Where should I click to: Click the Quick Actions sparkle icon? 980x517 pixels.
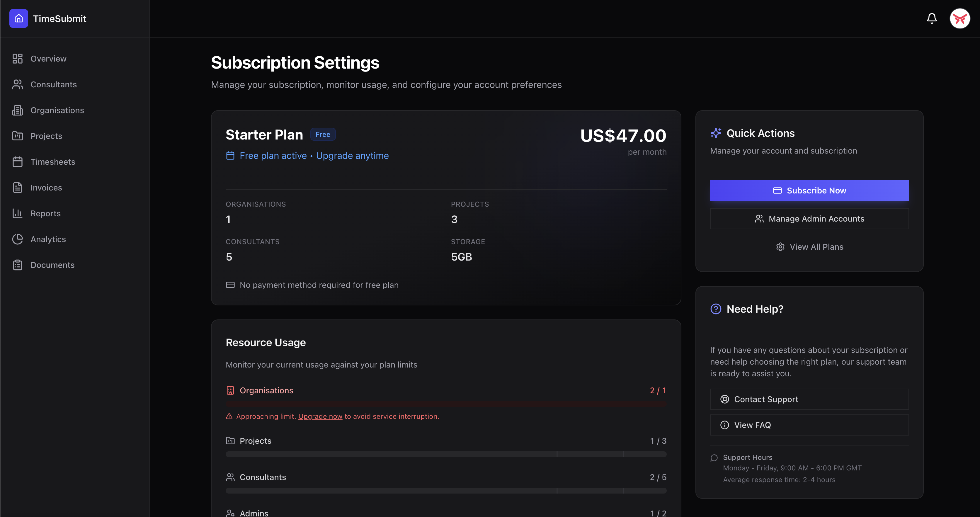(716, 133)
